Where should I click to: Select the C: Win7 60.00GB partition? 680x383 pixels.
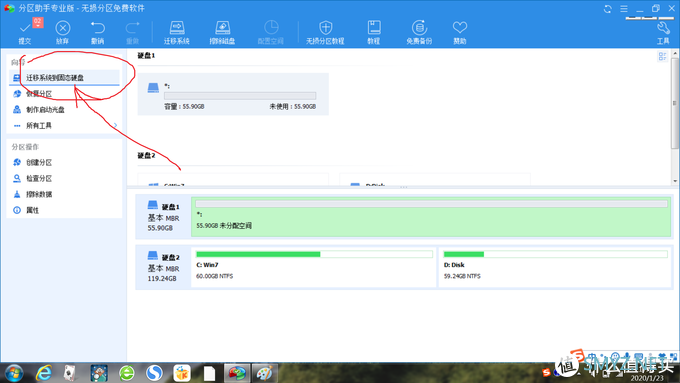point(314,267)
